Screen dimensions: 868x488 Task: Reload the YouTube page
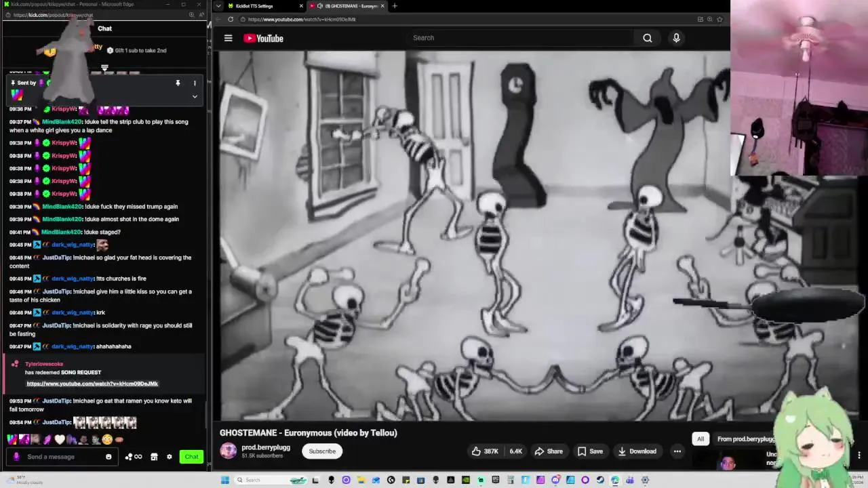click(x=231, y=20)
